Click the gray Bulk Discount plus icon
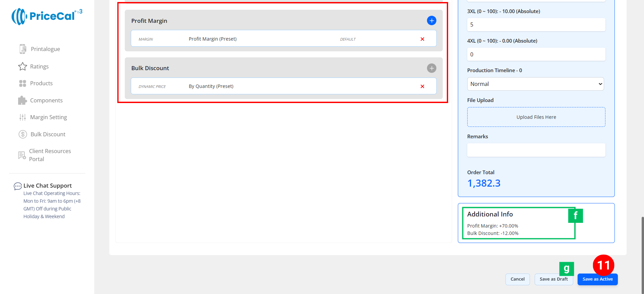Viewport: 644px width, 294px height. point(431,68)
